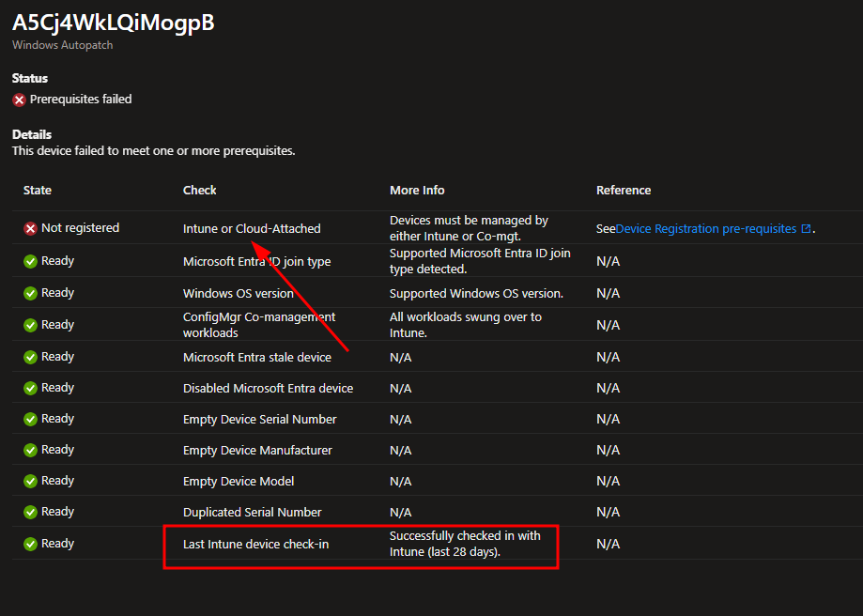Click the Check column header

point(199,190)
